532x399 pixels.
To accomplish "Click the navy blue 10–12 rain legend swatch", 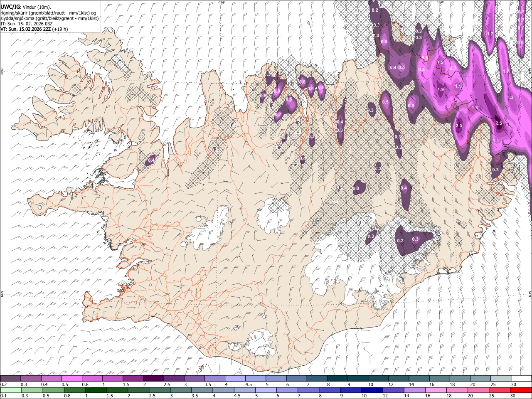I will [x=372, y=390].
